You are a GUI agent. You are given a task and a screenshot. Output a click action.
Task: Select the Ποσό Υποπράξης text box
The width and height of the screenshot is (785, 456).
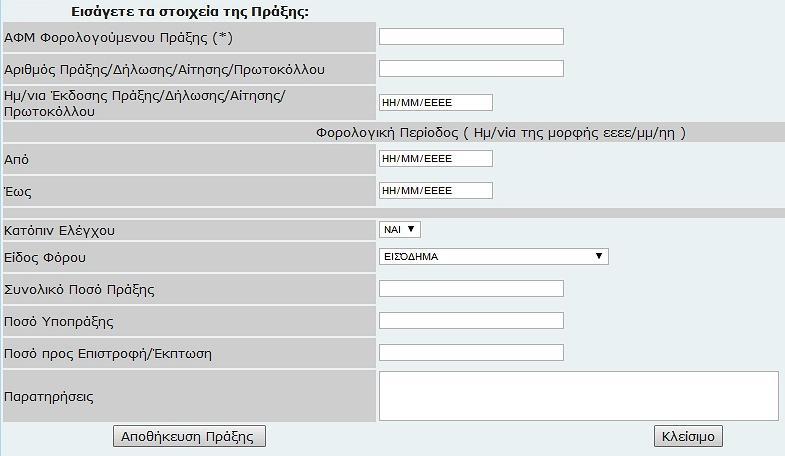click(471, 321)
